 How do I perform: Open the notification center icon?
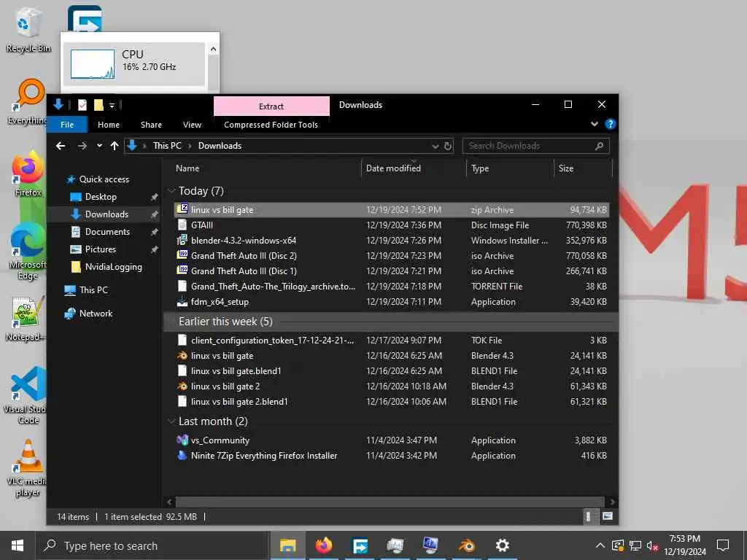click(x=723, y=545)
